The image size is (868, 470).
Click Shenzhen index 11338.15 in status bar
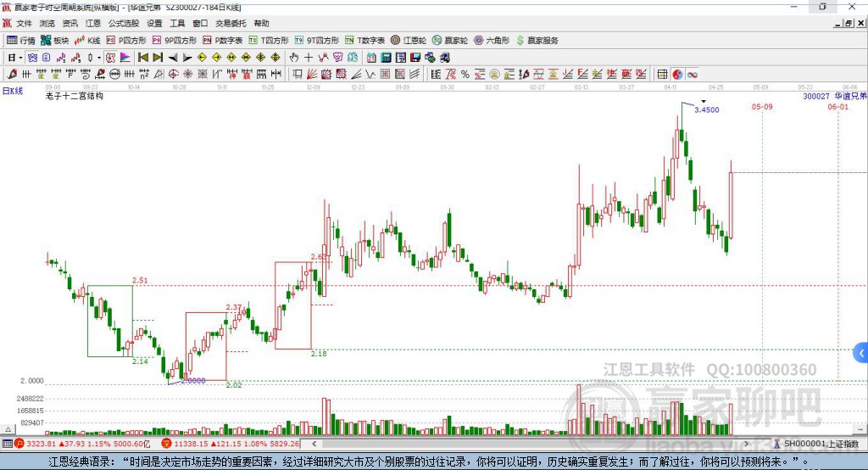click(191, 444)
